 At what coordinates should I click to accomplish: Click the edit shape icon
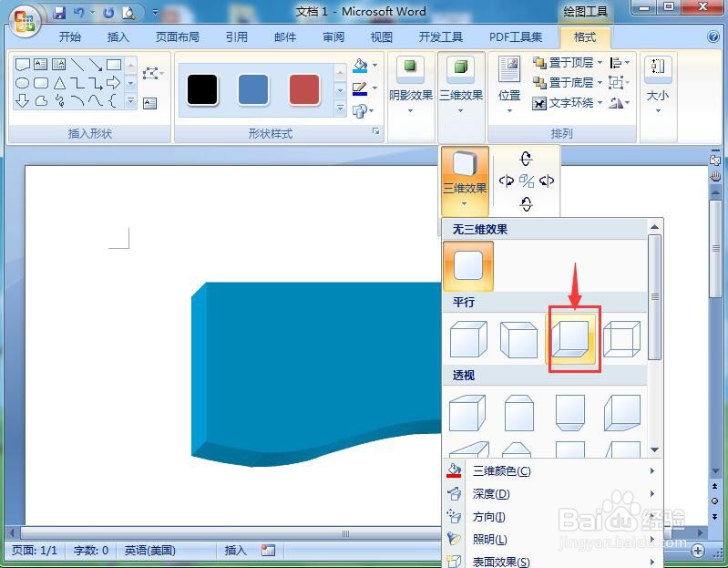(152, 73)
